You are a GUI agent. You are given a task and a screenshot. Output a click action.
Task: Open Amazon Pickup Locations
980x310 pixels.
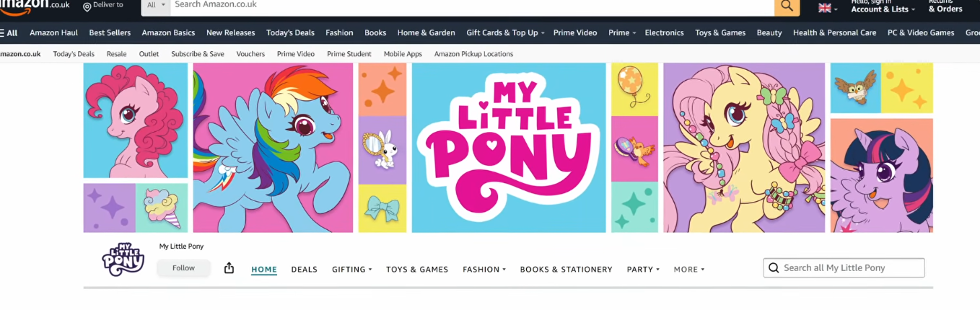coord(473,54)
